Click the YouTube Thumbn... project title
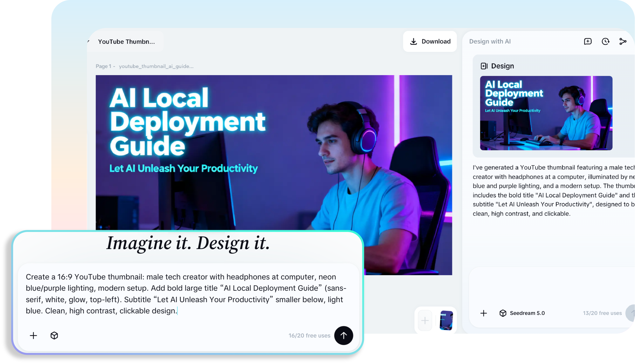The image size is (635, 364). tap(126, 42)
